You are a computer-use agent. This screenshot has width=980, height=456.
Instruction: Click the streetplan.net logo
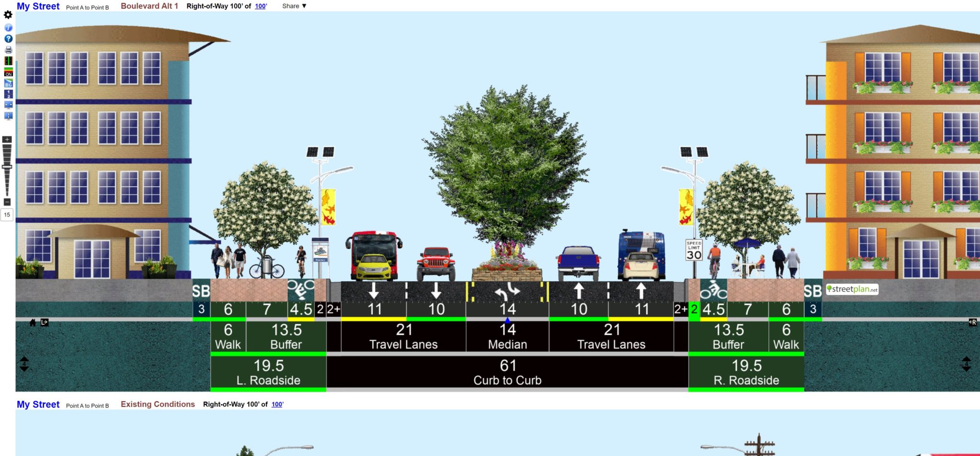coord(852,289)
